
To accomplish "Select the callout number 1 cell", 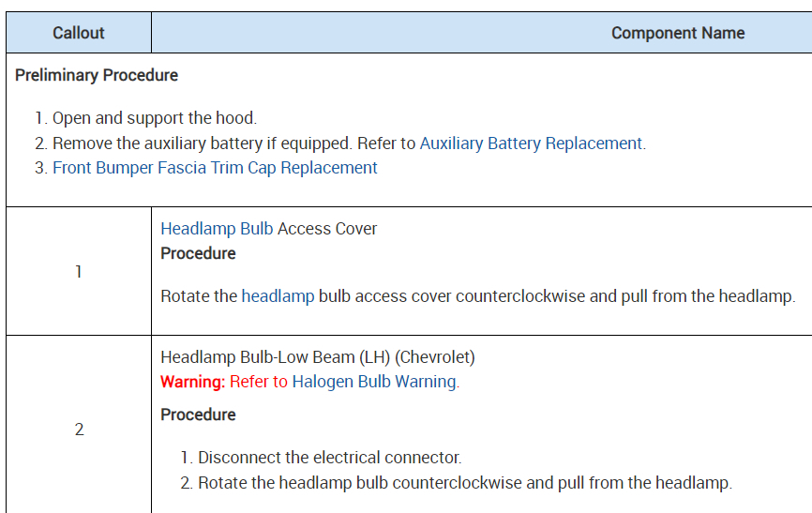I will (79, 271).
